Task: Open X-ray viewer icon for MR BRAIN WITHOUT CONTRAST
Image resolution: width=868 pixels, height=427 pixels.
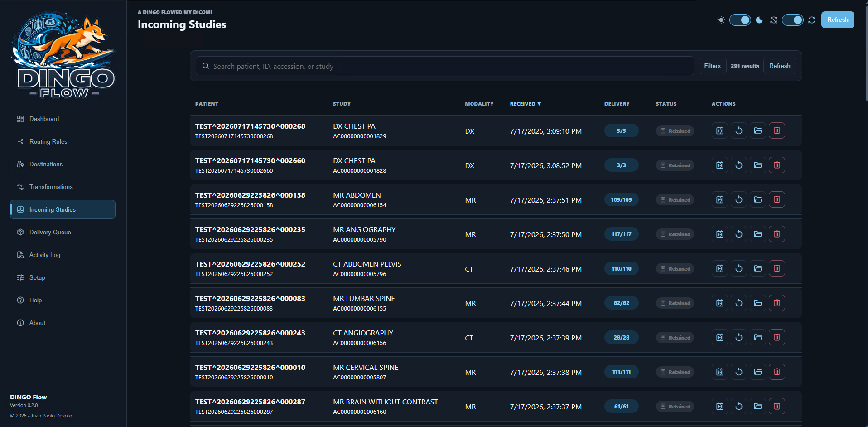Action: [720, 406]
